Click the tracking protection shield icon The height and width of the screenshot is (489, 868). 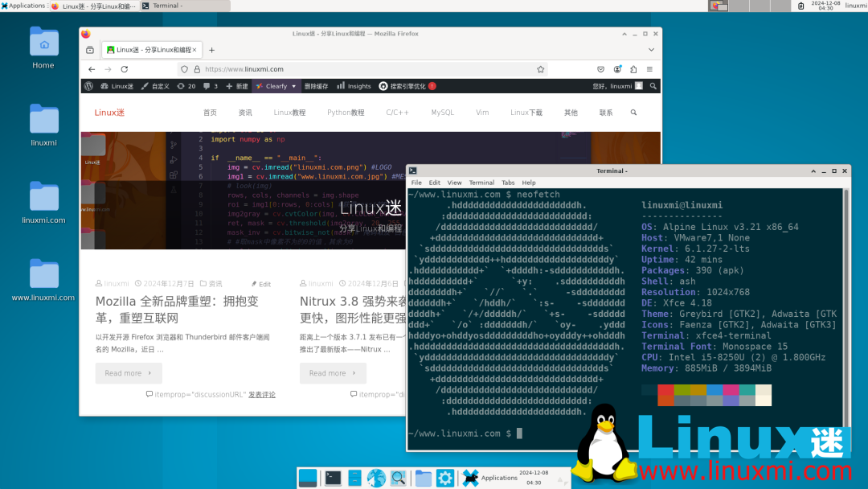(184, 69)
